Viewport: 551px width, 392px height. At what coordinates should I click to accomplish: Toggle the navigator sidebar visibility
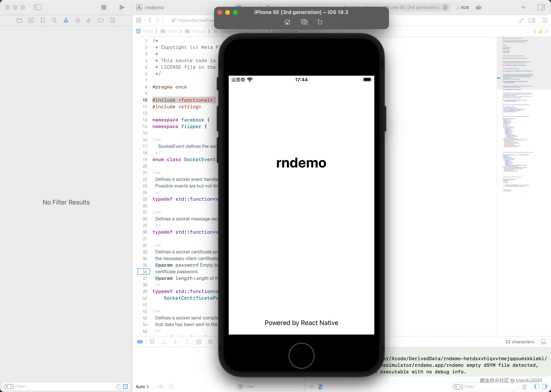tap(38, 8)
